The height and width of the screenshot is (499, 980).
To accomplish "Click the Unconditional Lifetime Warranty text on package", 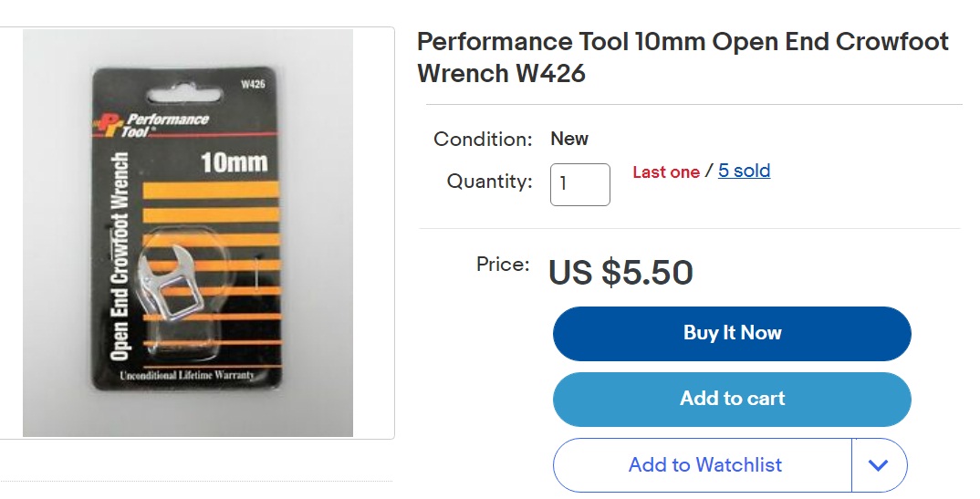I will pos(186,376).
